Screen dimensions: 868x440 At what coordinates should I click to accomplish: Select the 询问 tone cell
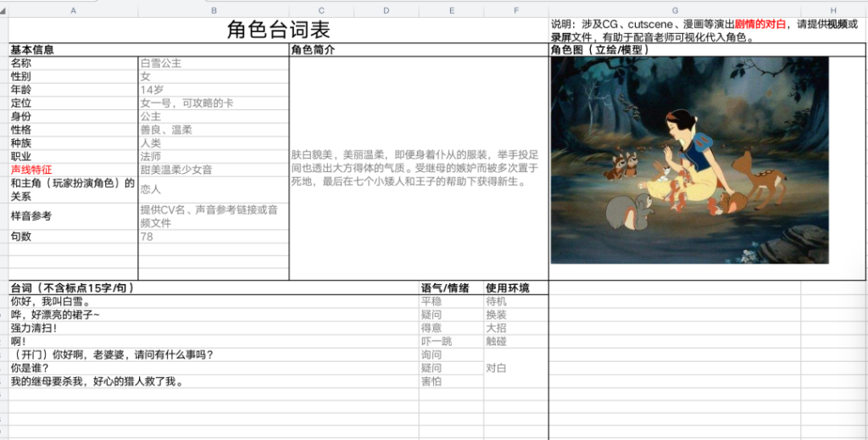pyautogui.click(x=452, y=354)
